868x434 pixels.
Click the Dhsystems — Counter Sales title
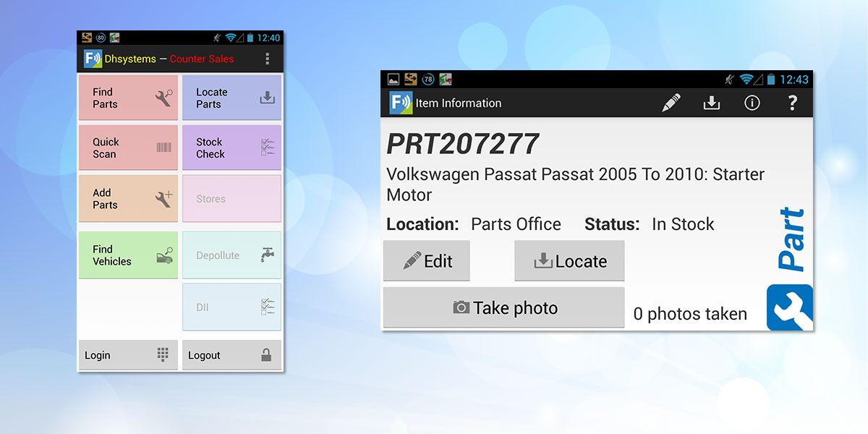click(169, 59)
